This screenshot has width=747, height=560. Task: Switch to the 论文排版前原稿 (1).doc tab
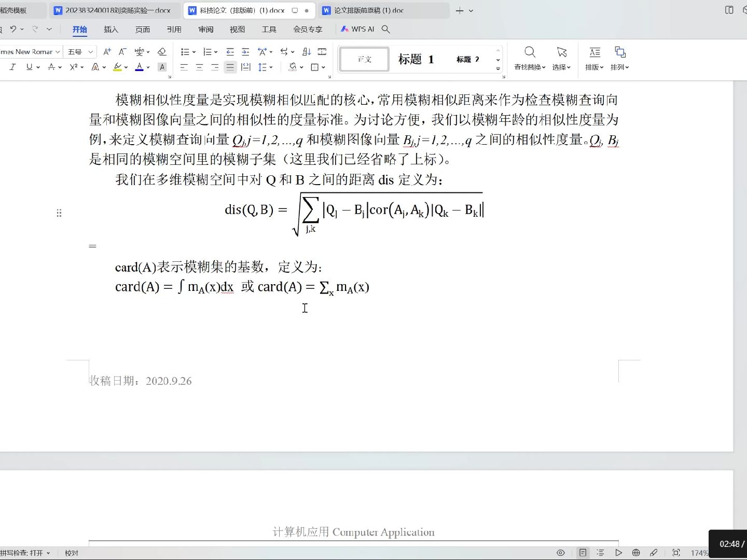tap(383, 10)
